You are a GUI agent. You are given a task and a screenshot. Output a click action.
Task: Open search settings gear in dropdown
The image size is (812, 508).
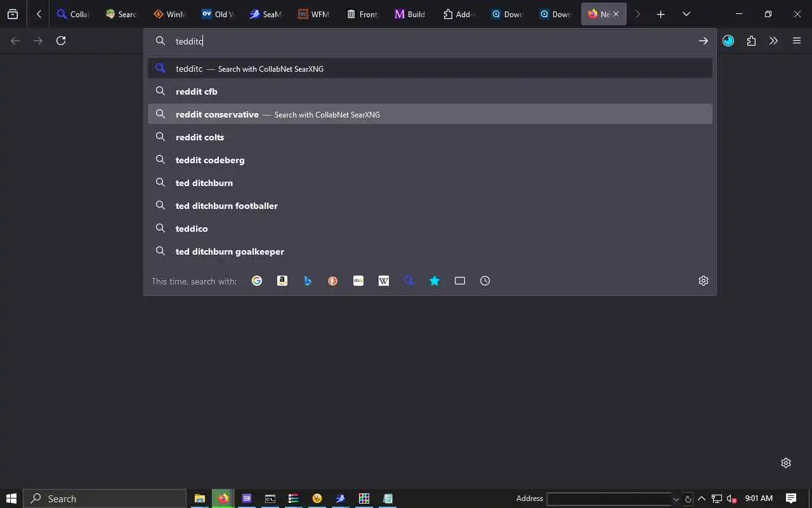(704, 281)
